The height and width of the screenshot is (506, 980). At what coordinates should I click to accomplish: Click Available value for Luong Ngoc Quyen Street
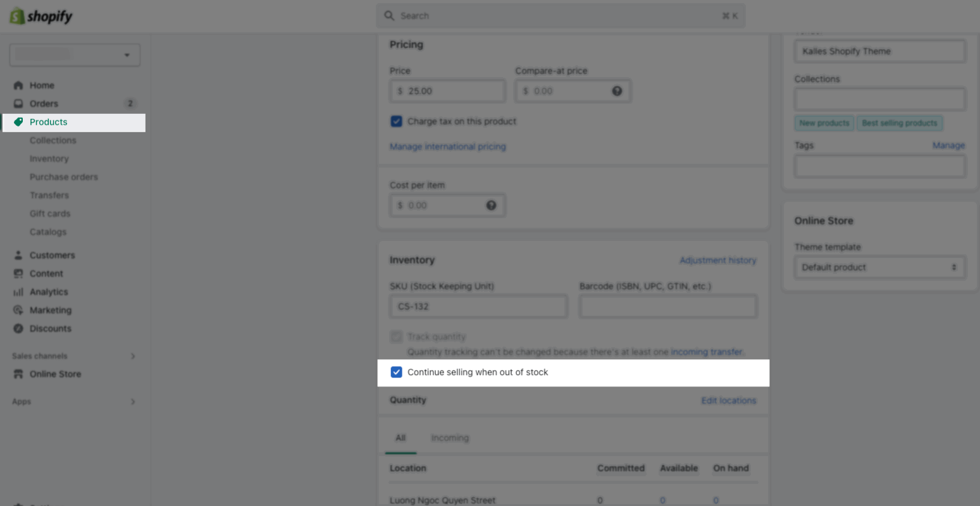(x=662, y=500)
